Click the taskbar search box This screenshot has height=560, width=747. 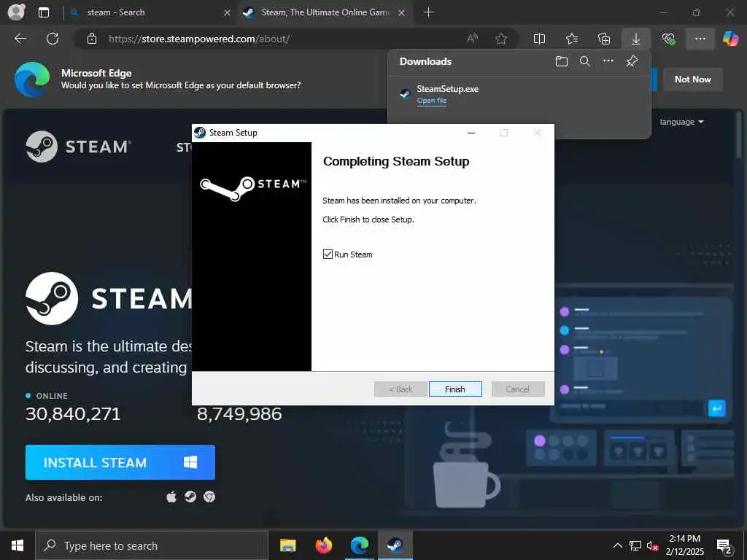(152, 545)
